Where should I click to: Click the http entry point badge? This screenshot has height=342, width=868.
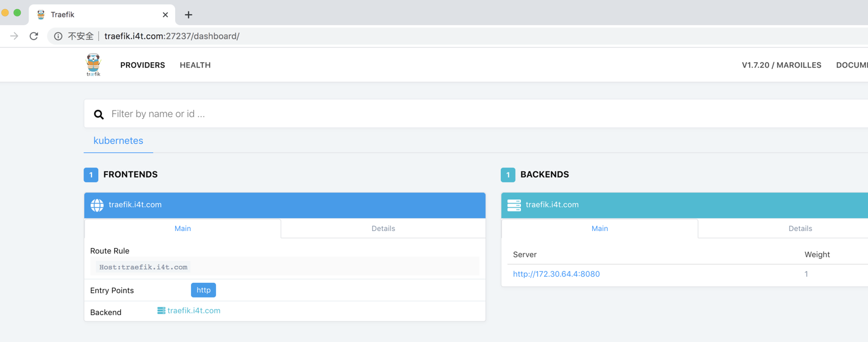coord(203,290)
